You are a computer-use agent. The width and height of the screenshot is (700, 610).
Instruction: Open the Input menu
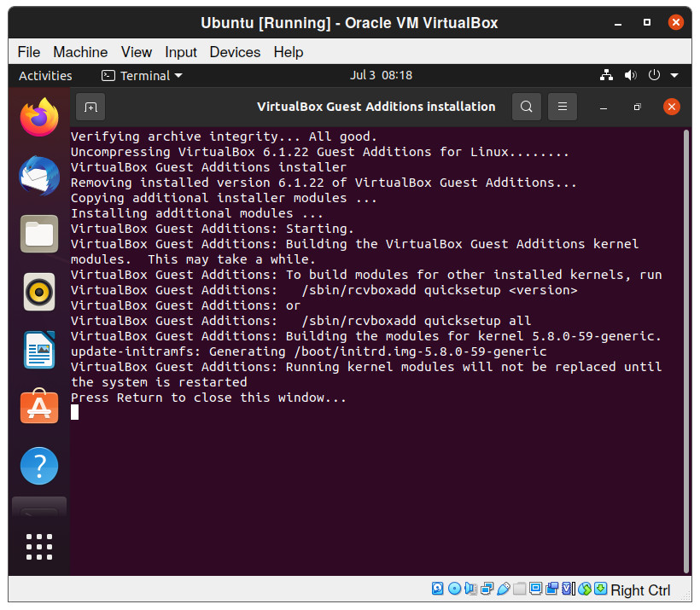[181, 52]
